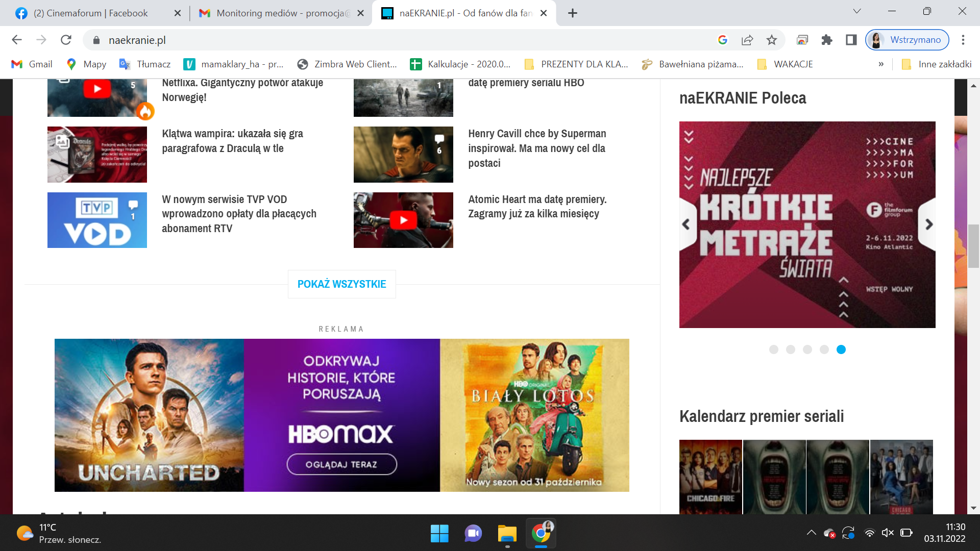Open the Wstrzymano profile button

(907, 40)
